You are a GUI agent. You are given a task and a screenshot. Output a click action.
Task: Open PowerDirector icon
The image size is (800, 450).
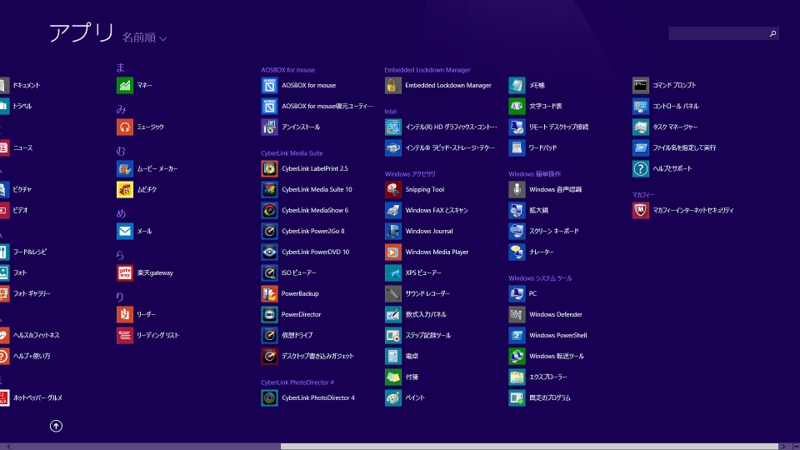tap(269, 314)
